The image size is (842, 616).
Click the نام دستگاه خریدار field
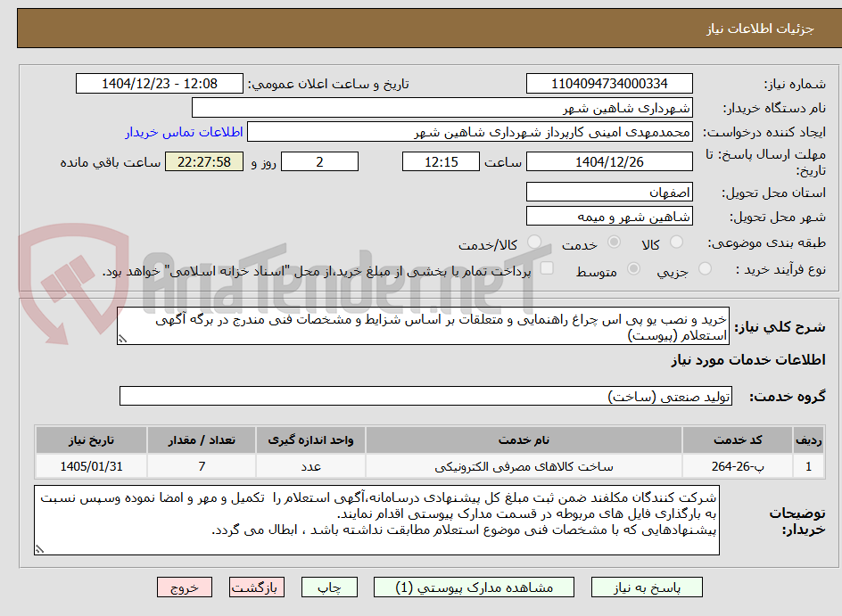(442, 108)
